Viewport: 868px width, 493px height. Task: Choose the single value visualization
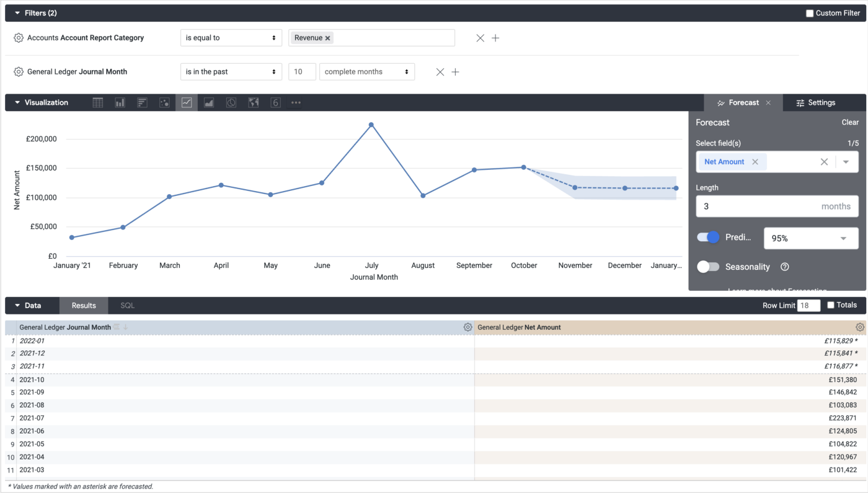tap(275, 102)
